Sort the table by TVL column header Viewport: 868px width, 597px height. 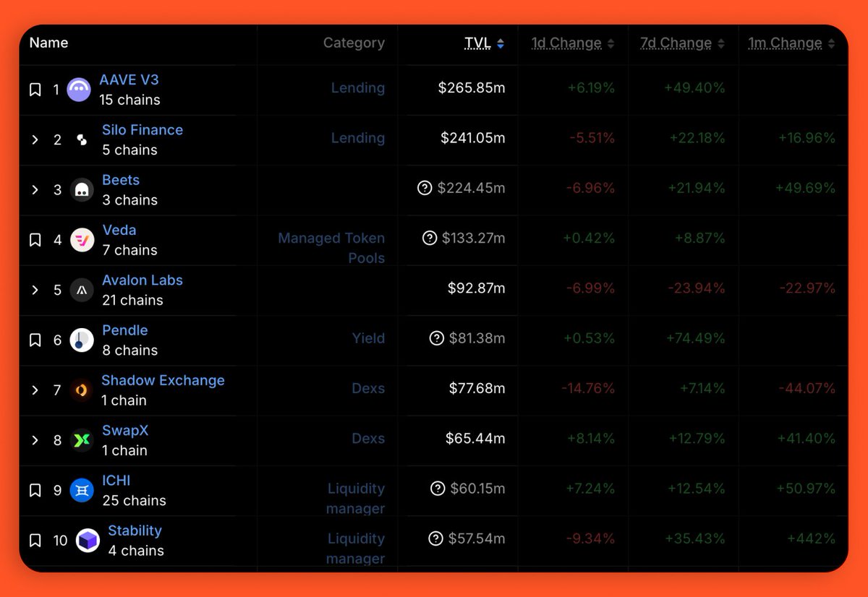(477, 43)
